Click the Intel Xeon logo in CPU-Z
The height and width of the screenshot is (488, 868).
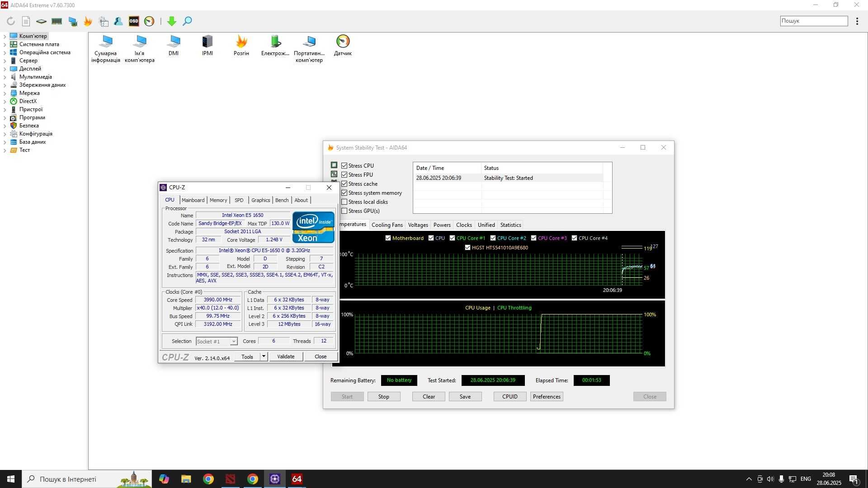click(313, 227)
